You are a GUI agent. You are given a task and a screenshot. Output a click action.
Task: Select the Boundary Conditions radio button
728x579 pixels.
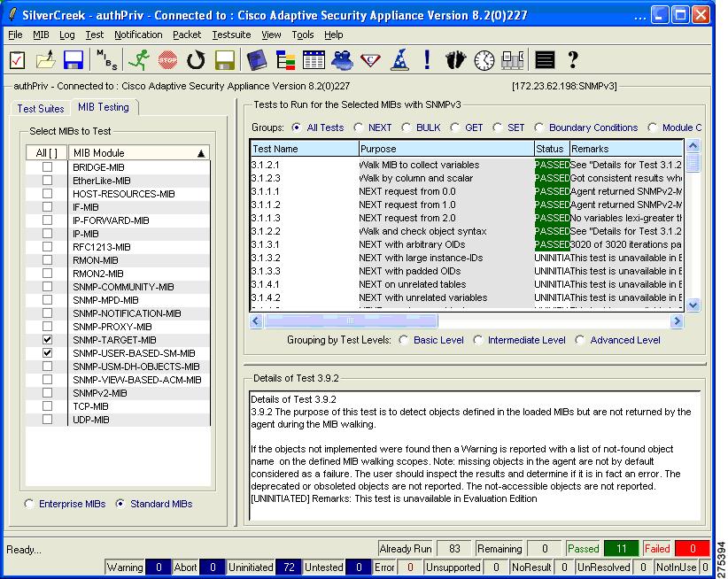[539, 127]
